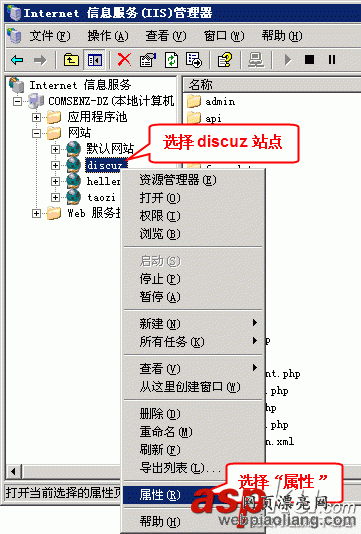The width and height of the screenshot is (361, 534).
Task: Click the COMSENZ-DZ computer icon
Action: pos(36,101)
